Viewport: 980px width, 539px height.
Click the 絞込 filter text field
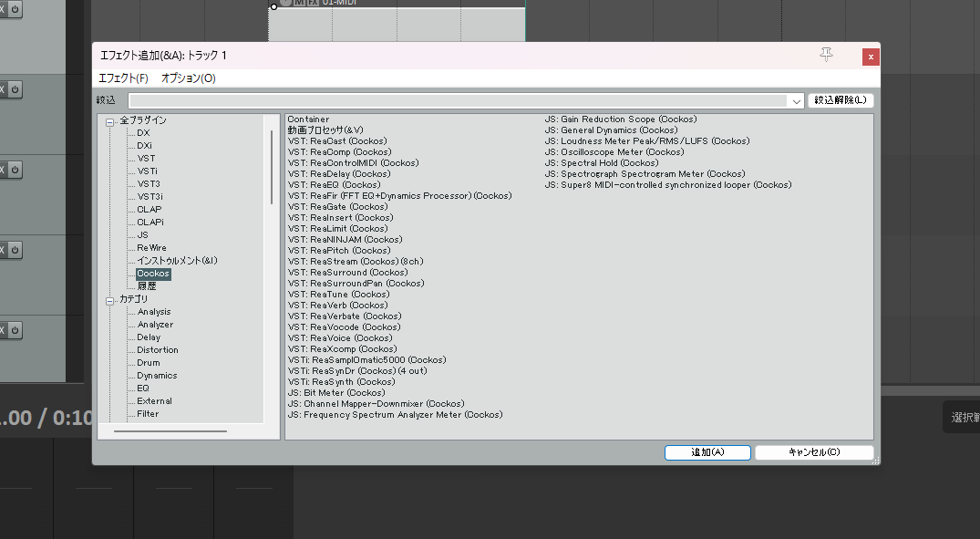(x=458, y=100)
